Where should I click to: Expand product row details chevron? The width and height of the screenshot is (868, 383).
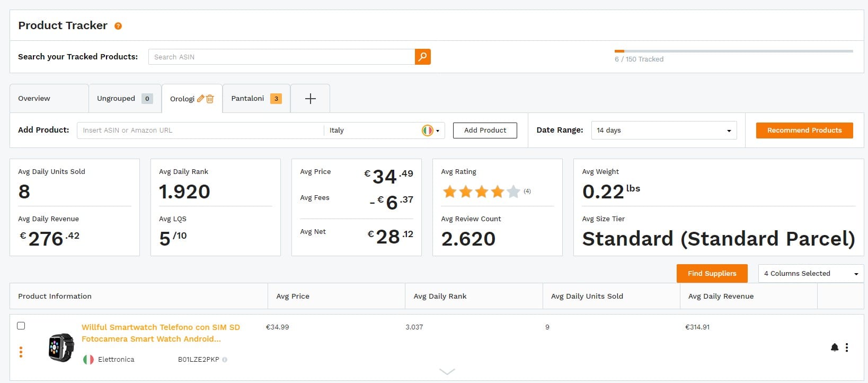click(x=447, y=372)
